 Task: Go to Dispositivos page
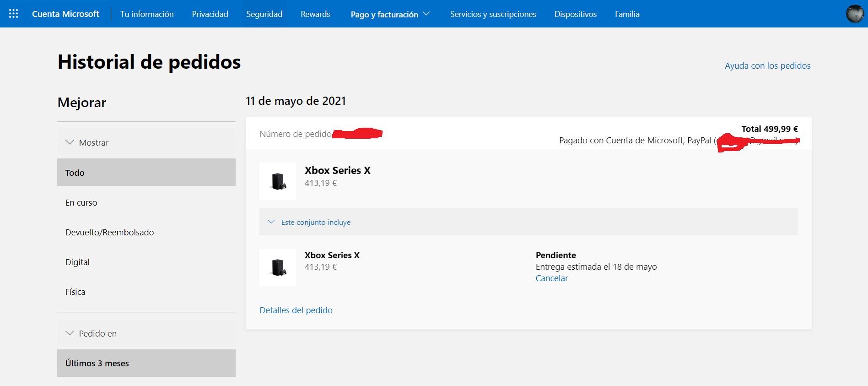pyautogui.click(x=575, y=14)
